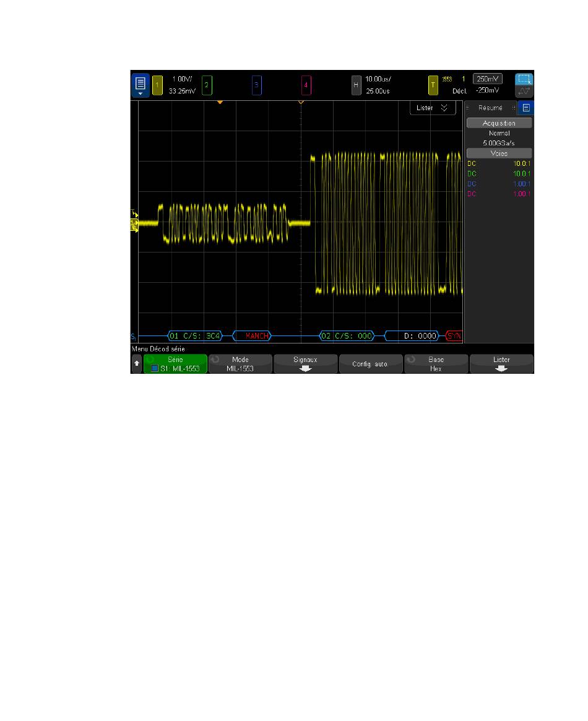Click the trigger level T marker on left edge
Screen dimensions: 588x721
(x=134, y=214)
